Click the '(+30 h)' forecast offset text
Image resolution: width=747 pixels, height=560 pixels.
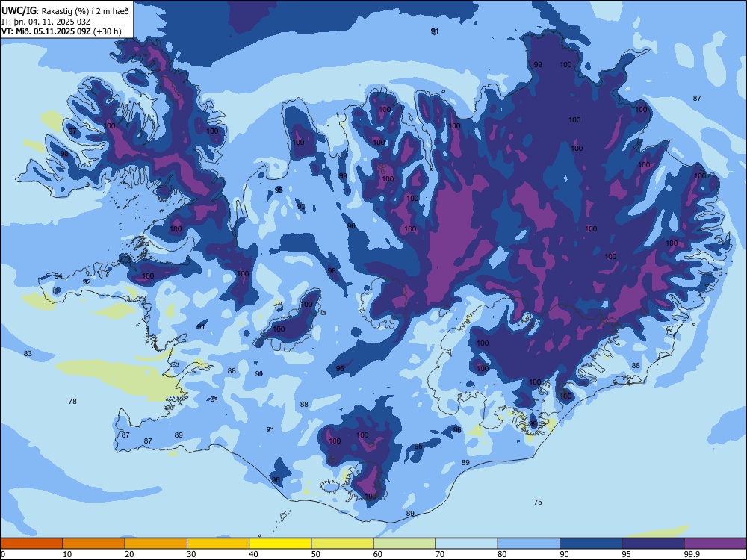click(107, 31)
